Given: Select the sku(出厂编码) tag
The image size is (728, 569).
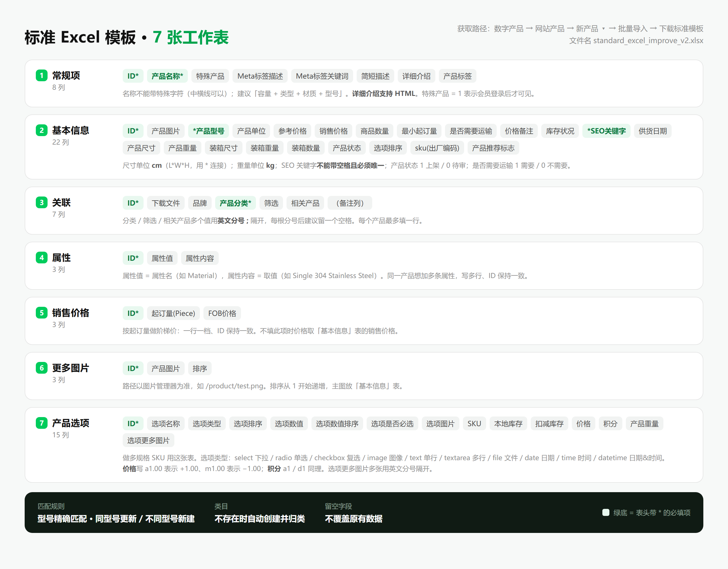Looking at the screenshot, I should tap(437, 148).
